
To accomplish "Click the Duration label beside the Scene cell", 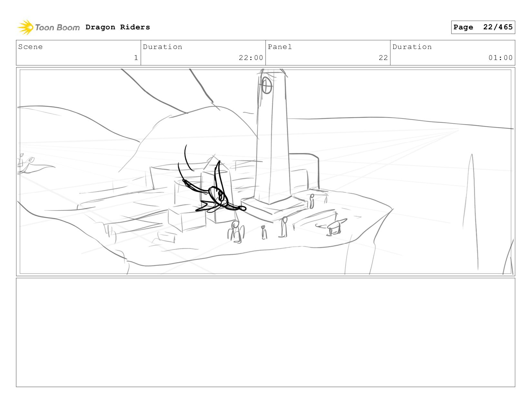I will [163, 47].
